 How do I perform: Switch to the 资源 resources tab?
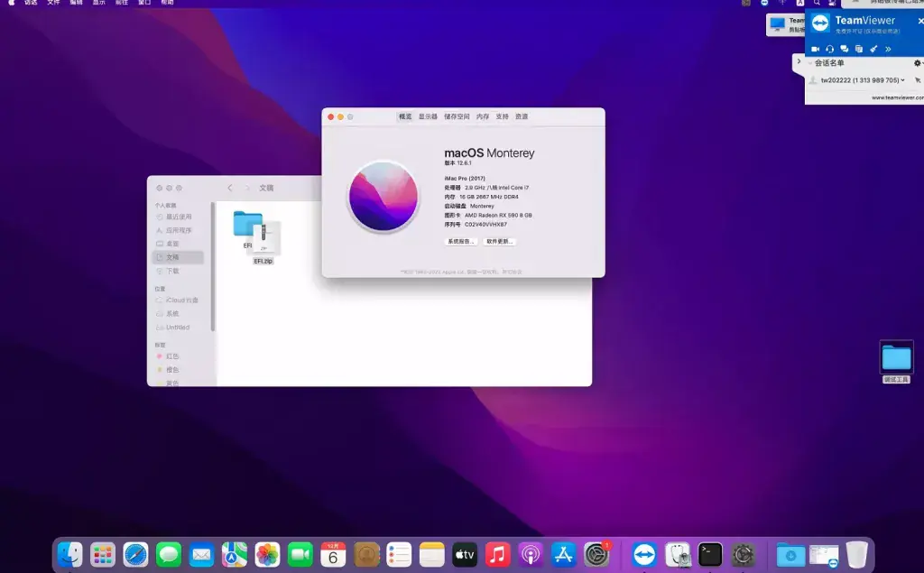[522, 116]
